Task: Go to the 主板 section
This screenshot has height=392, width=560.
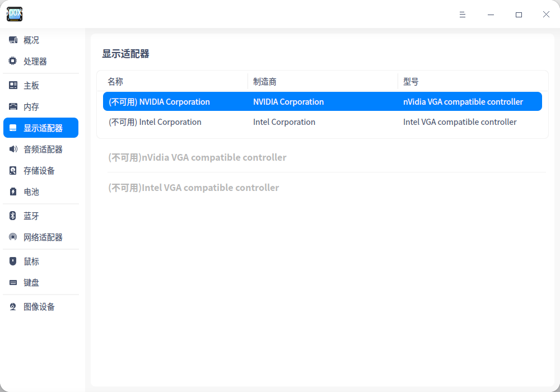Action: pyautogui.click(x=41, y=85)
